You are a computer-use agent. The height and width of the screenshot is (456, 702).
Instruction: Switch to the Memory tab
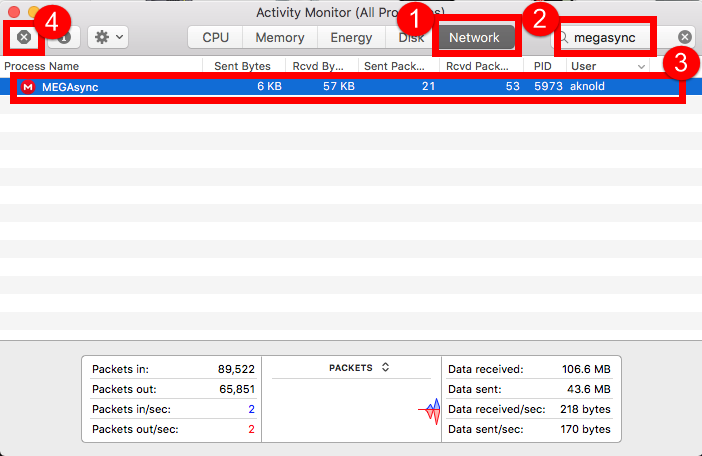click(x=280, y=38)
